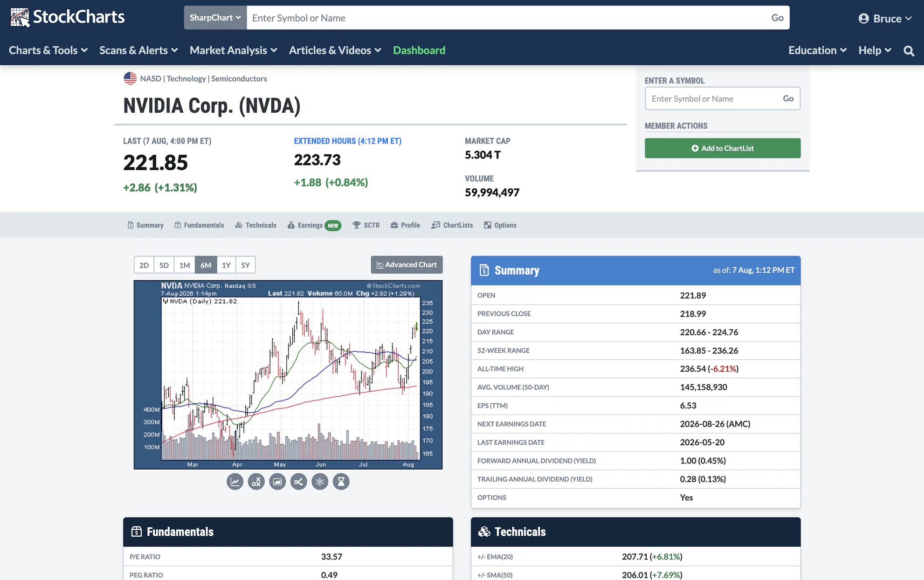Viewport: 924px width, 580px height.
Task: Click the market cap value 5.304 T
Action: point(483,155)
